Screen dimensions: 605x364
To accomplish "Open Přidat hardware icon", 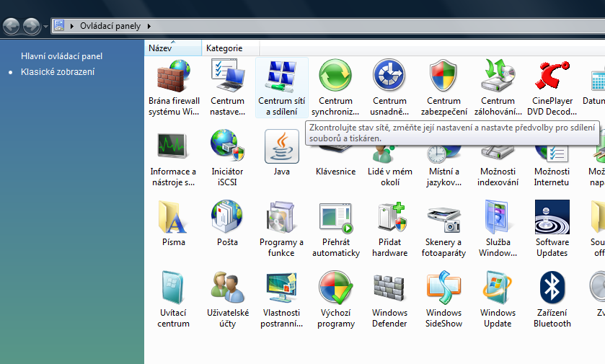I will pyautogui.click(x=392, y=217).
